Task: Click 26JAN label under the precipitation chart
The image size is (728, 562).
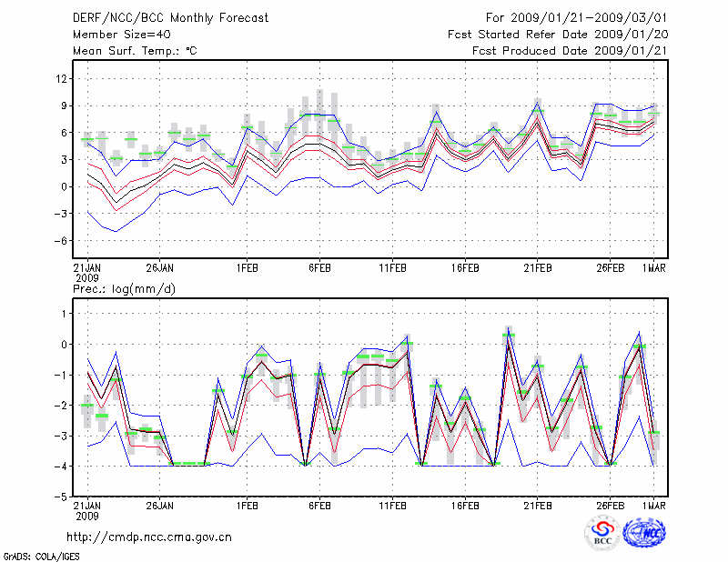Action: (x=159, y=506)
